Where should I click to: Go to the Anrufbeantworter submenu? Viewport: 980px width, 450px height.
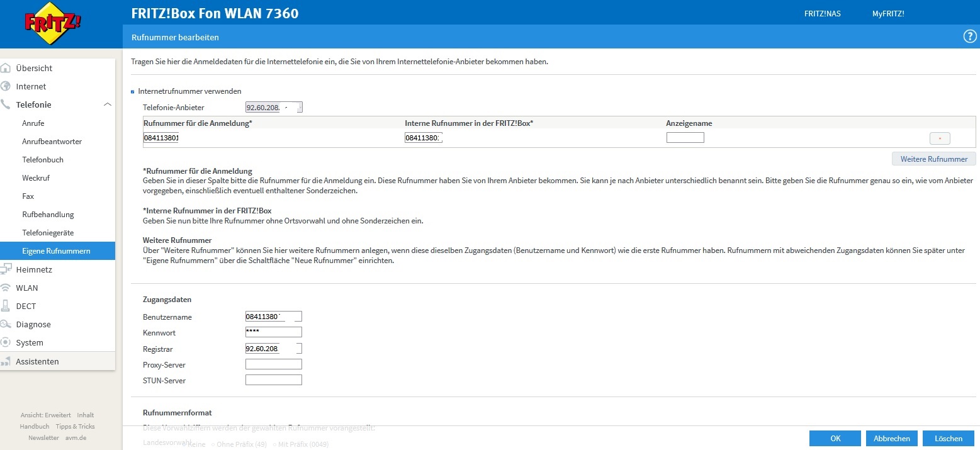52,142
